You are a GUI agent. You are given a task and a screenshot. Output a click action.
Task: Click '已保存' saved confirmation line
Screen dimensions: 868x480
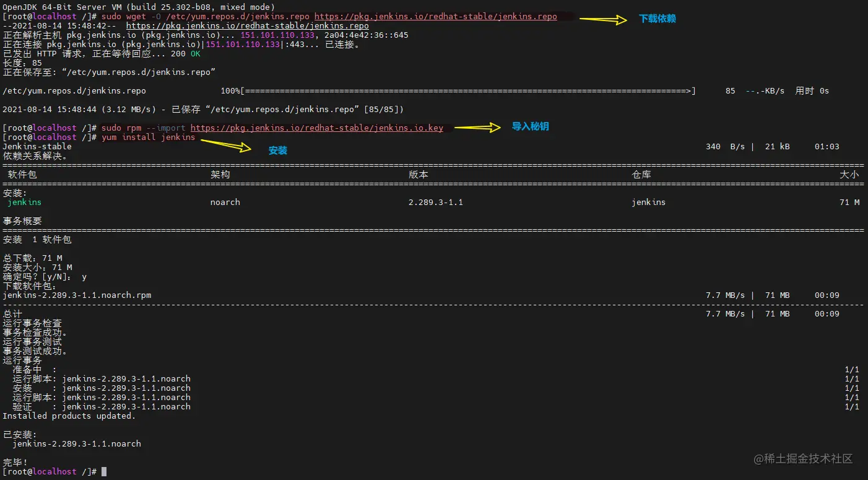click(203, 110)
